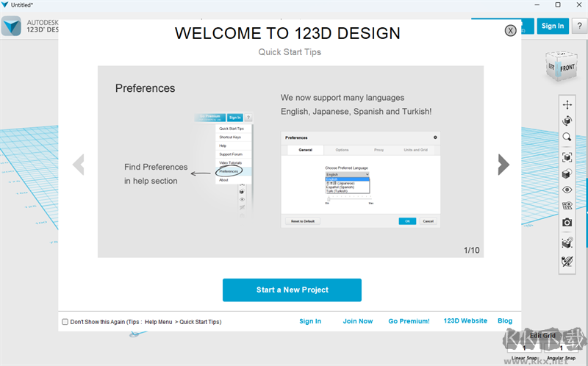Select the Orbit tool in navigation bar

coord(567,121)
